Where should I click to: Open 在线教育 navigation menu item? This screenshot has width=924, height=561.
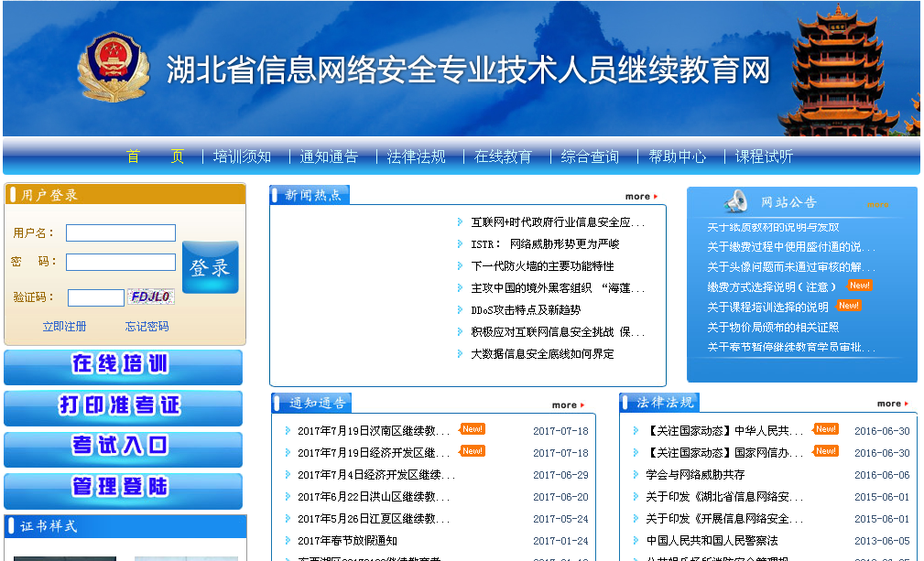(503, 156)
